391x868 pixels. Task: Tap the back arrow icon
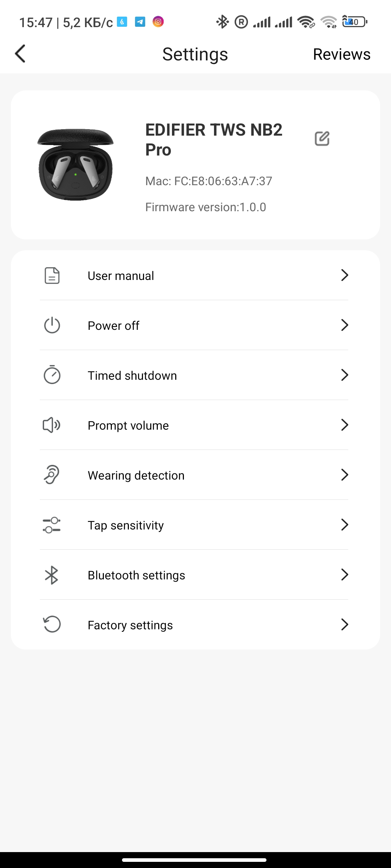[x=20, y=54]
